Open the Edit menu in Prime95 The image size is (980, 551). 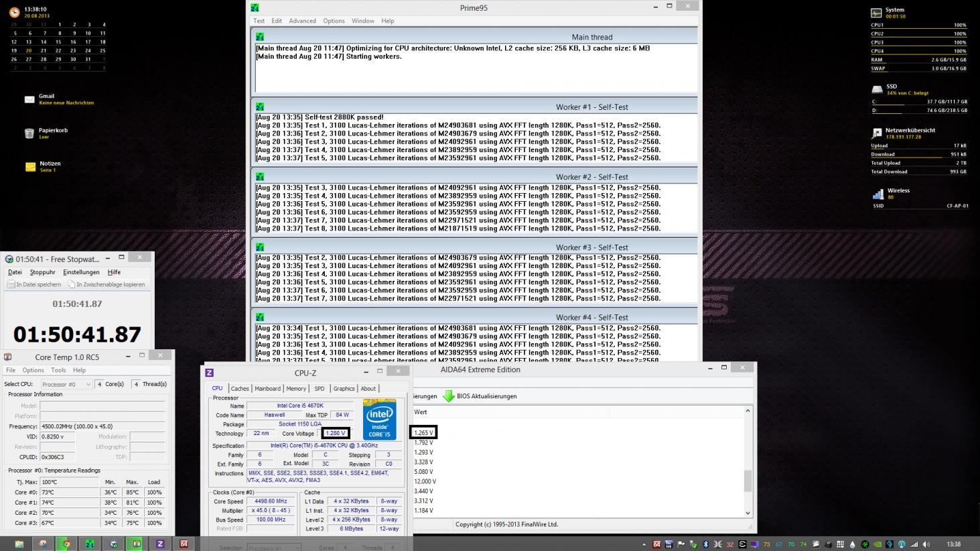tap(276, 21)
